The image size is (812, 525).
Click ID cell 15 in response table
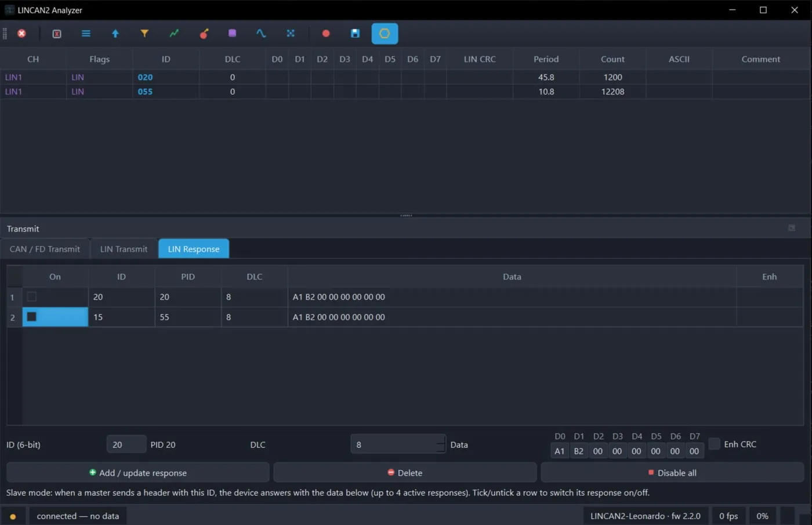pos(121,317)
